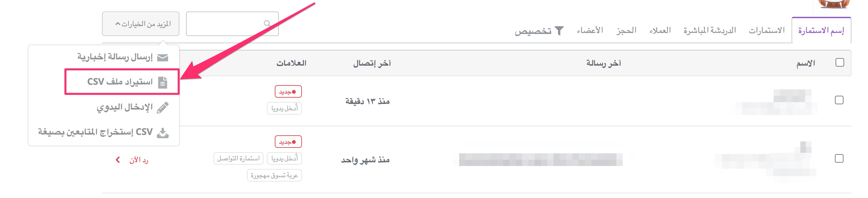868x198 pixels.
Task: Click the red chevron next to رد الآن
Action: pos(118,160)
